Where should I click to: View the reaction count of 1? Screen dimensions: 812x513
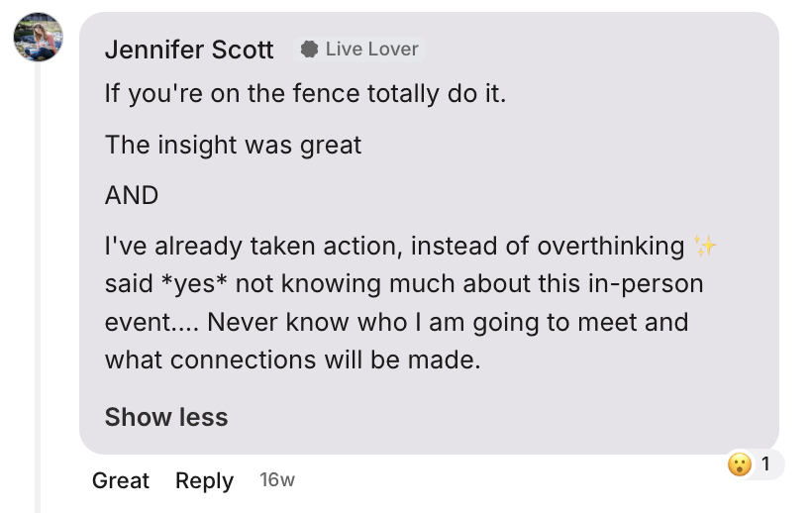[x=765, y=463]
